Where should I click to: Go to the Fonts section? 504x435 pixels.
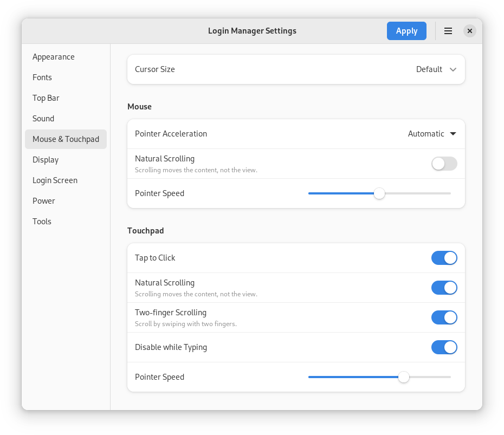(42, 77)
